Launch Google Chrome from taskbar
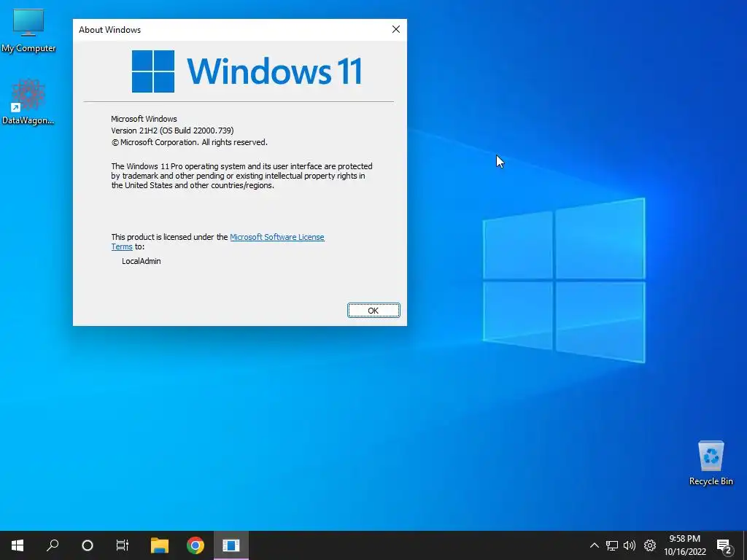 point(196,545)
